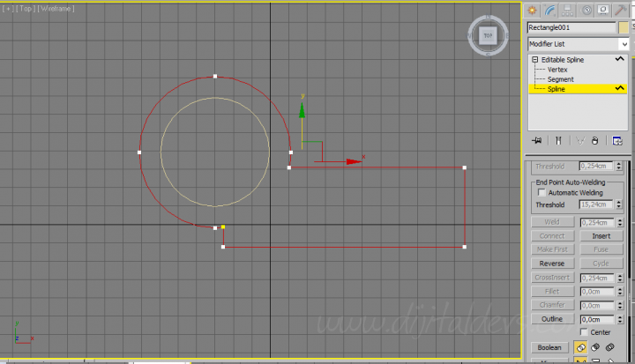Adjust the CrossInsert value spinner
The image size is (635, 364).
click(620, 278)
